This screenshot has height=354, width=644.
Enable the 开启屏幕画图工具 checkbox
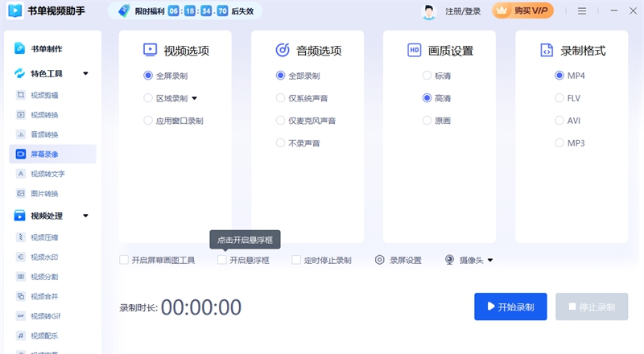pos(124,260)
